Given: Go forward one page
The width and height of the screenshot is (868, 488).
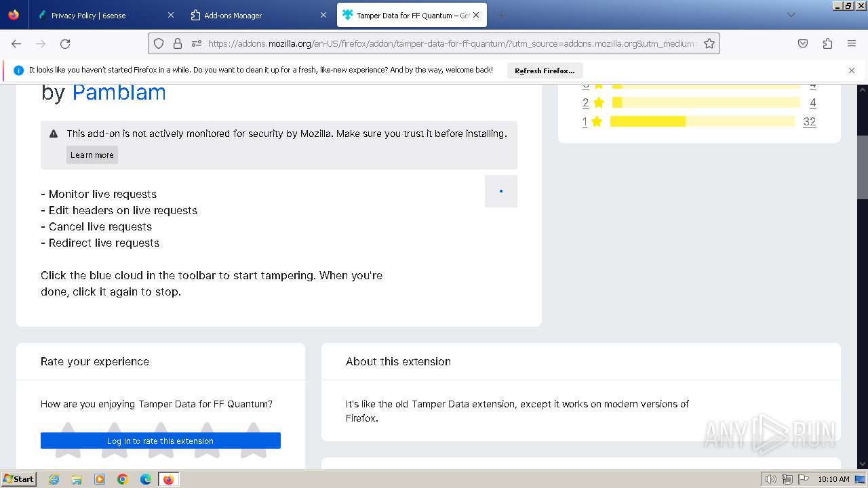Looking at the screenshot, I should [41, 43].
